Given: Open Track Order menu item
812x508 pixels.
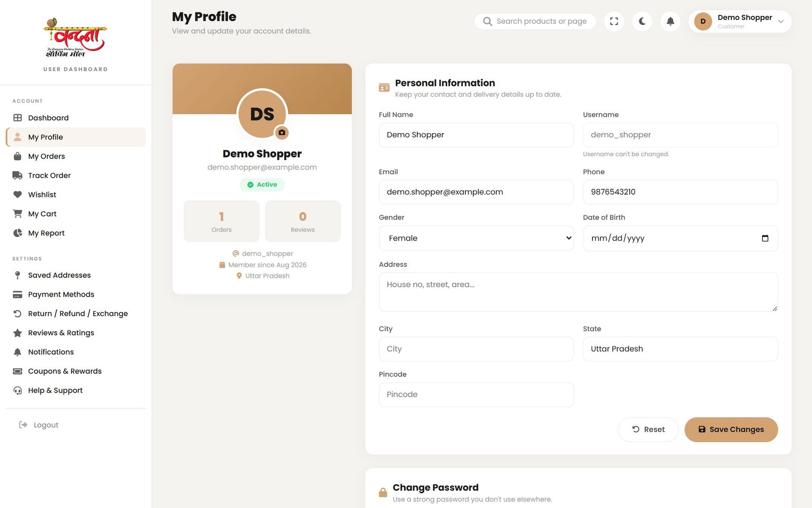Looking at the screenshot, I should click(76, 175).
